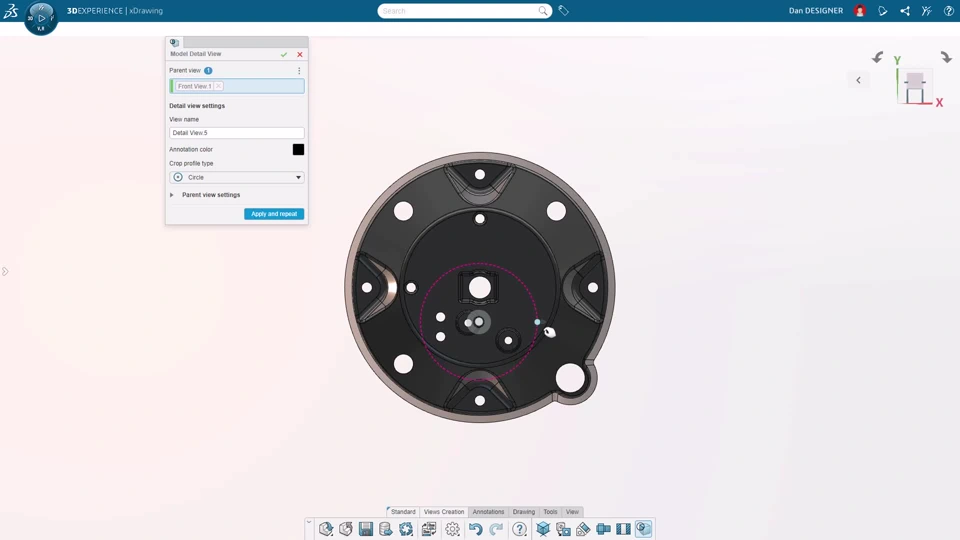Screen dimensions: 960x540
Task: Click the update/refresh cycle icon
Action: (406, 529)
